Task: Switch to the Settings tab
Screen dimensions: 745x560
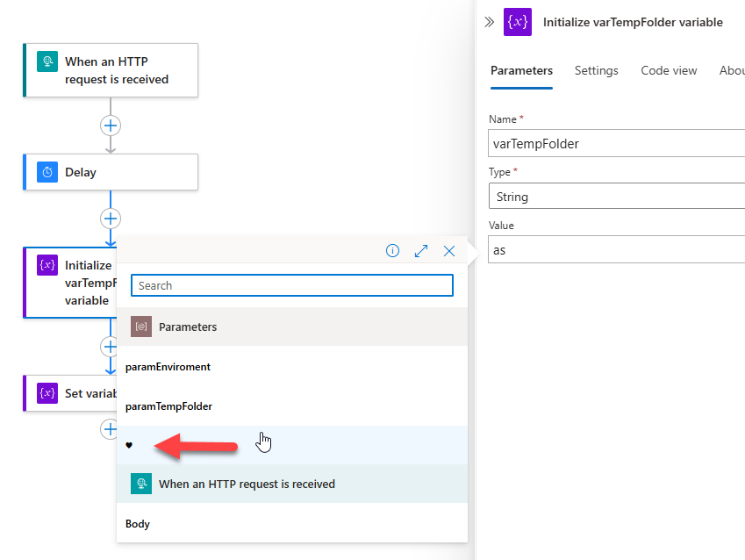Action: [597, 70]
